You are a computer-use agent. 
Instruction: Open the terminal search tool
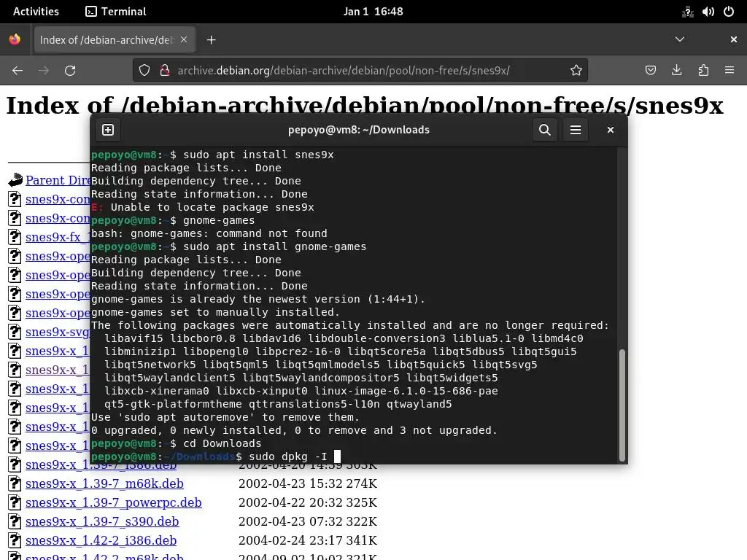pos(544,130)
